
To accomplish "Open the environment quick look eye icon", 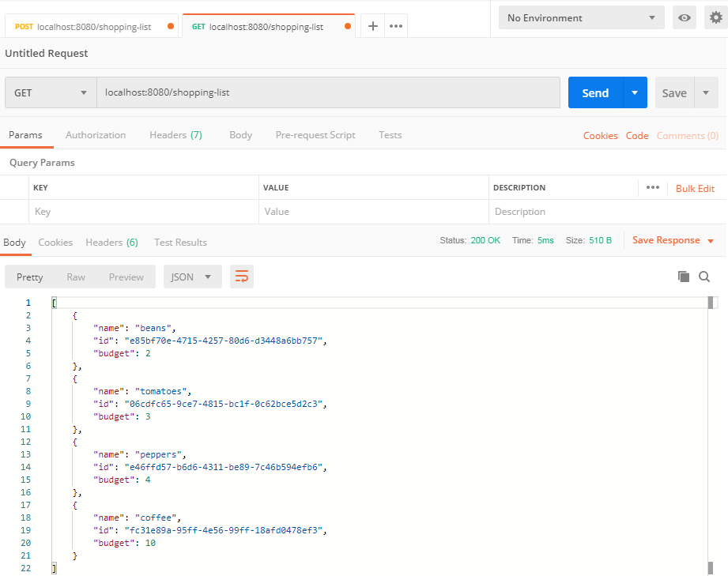I will click(x=685, y=17).
